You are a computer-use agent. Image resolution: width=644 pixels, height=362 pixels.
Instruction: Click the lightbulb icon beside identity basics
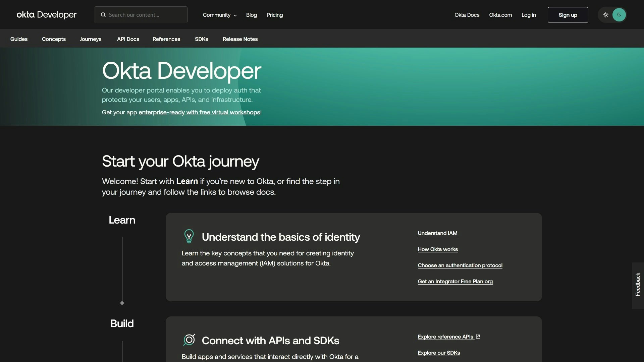[x=189, y=237]
